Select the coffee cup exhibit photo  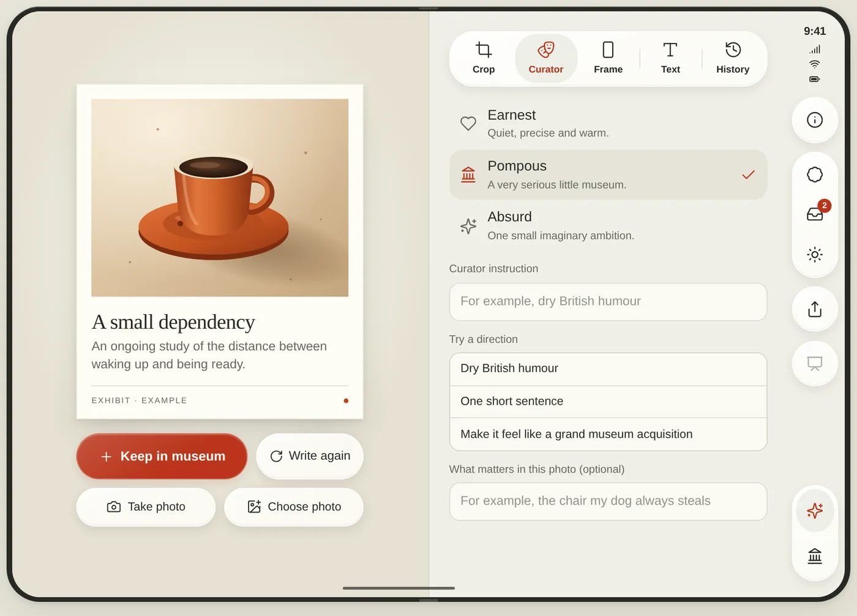point(220,198)
